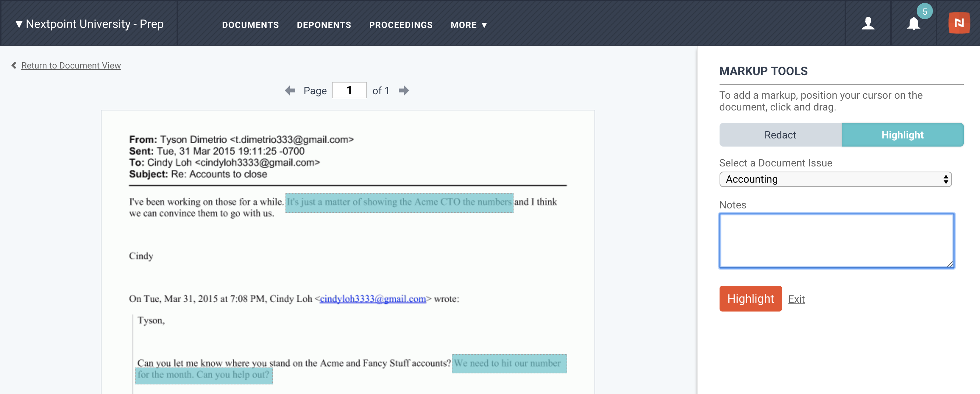The height and width of the screenshot is (394, 980).
Task: Click the 'To: Cindy Loh' recipient line
Action: (x=224, y=162)
